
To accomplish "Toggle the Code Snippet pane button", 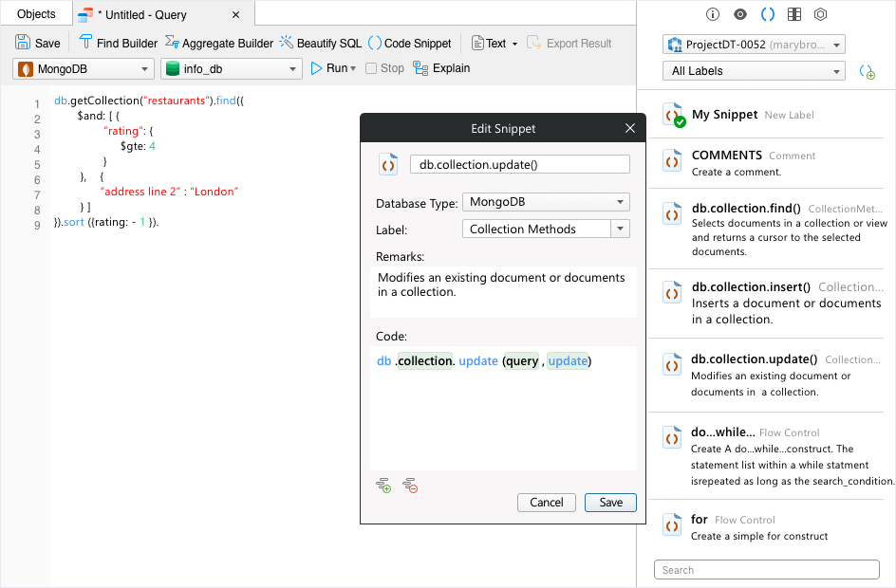I will 410,43.
